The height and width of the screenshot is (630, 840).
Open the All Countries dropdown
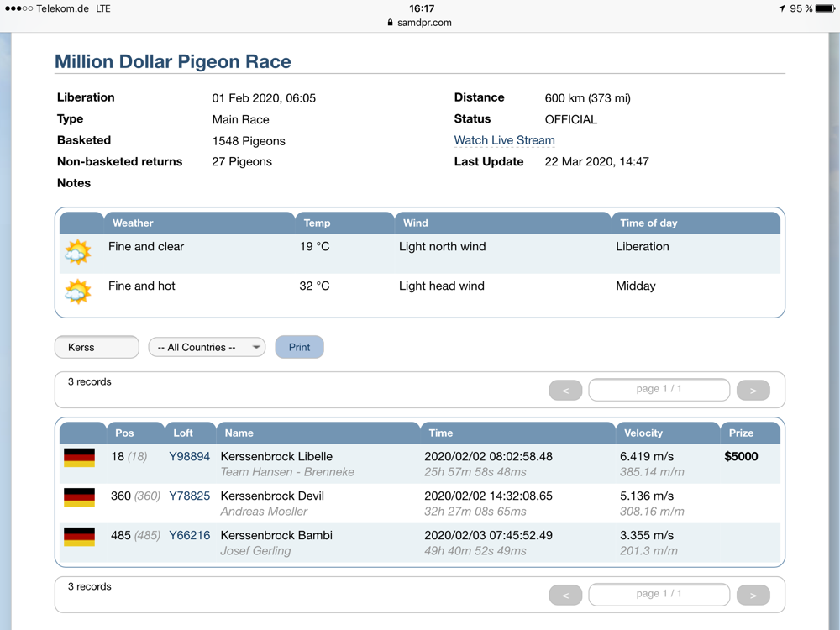[x=207, y=347]
